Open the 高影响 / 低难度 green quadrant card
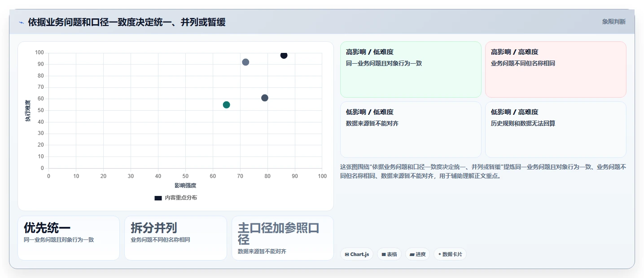 pyautogui.click(x=411, y=69)
